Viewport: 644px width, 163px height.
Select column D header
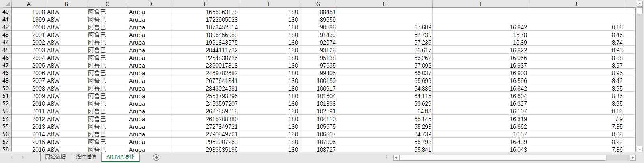pyautogui.click(x=150, y=4)
